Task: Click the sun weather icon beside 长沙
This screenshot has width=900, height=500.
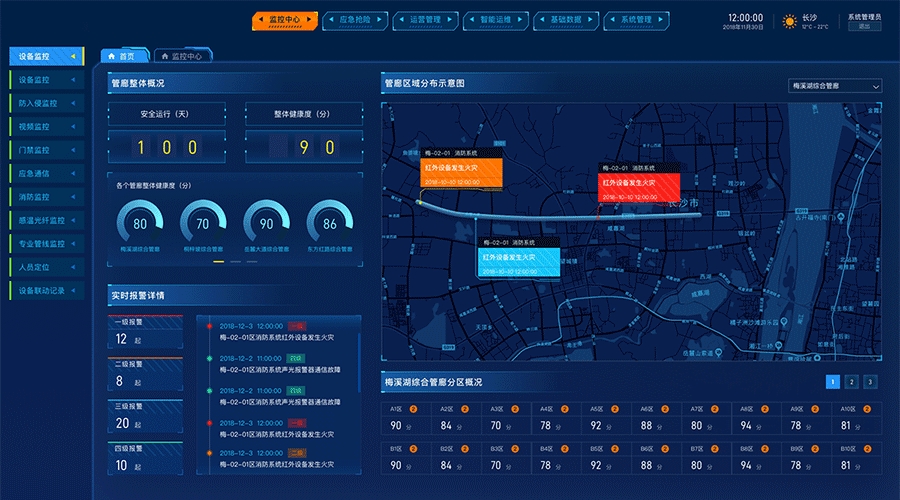Action: (x=790, y=22)
